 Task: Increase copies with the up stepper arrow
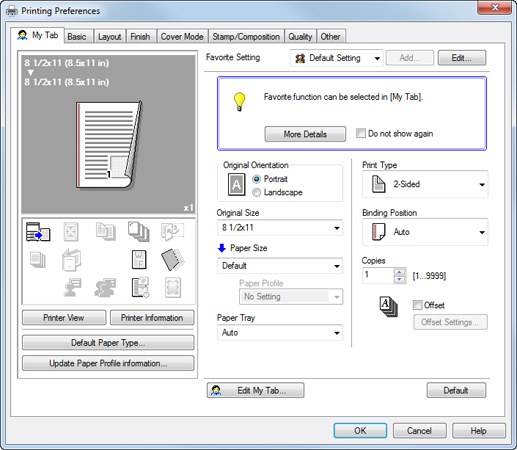click(x=399, y=272)
